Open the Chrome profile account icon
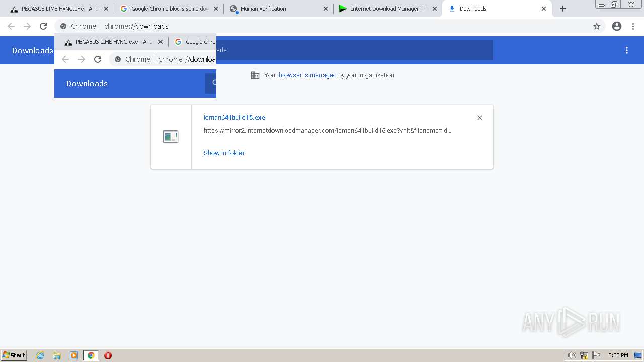 (x=617, y=26)
